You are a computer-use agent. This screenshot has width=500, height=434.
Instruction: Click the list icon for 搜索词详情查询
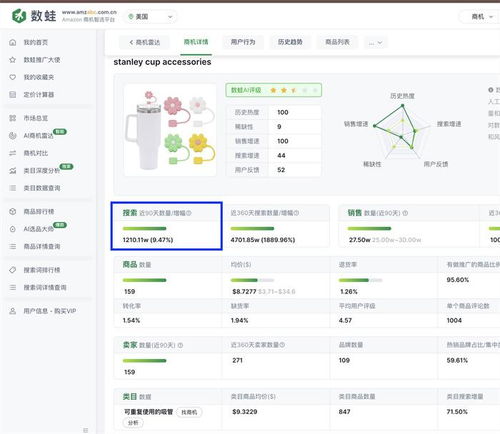point(13,287)
